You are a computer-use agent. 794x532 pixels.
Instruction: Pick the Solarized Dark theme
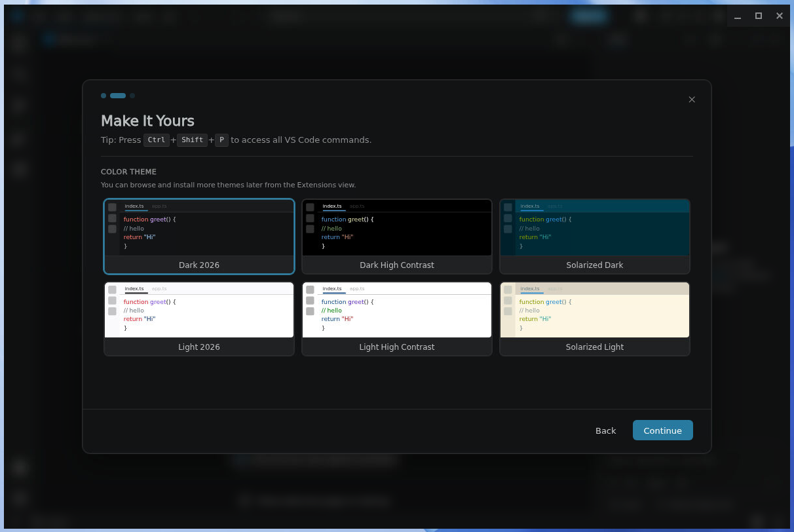tap(595, 237)
